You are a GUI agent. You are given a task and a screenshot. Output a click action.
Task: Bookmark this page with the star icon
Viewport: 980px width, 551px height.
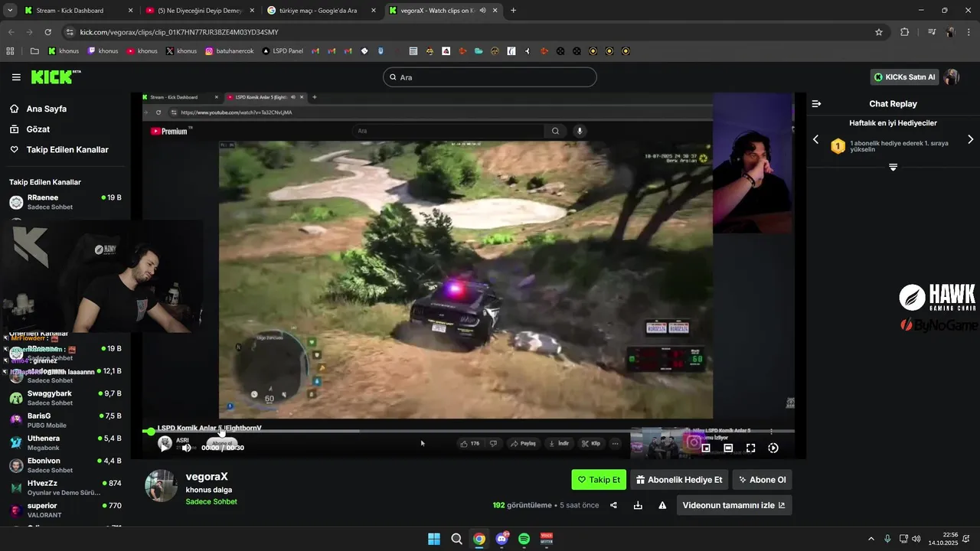(879, 32)
